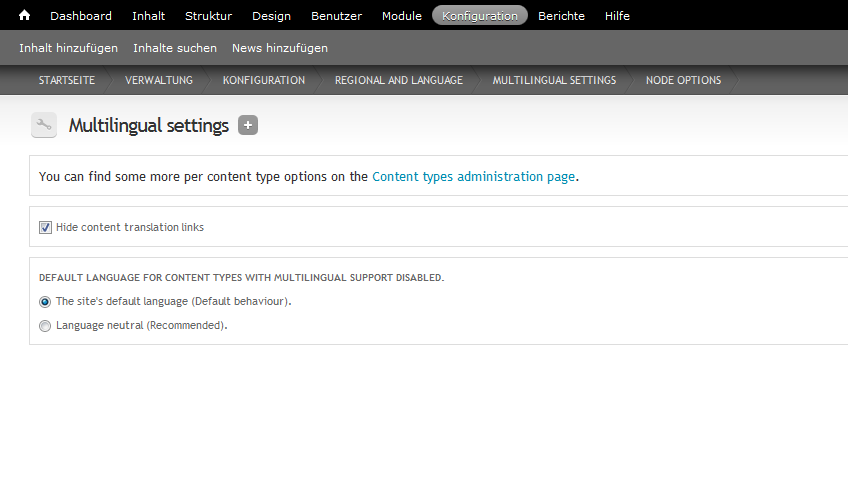Open the Benutzer admin menu
Image resolution: width=848 pixels, height=482 pixels.
pyautogui.click(x=336, y=16)
